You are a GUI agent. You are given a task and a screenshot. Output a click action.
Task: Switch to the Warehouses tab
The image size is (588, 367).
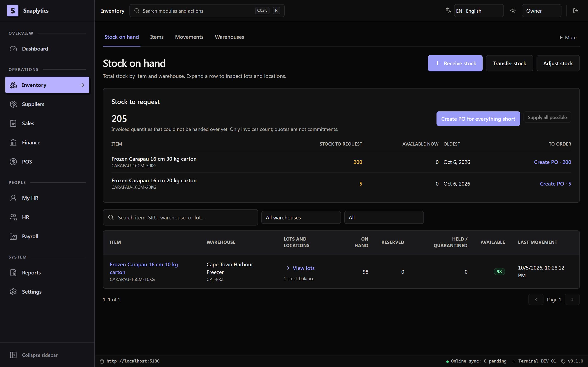[x=229, y=37]
